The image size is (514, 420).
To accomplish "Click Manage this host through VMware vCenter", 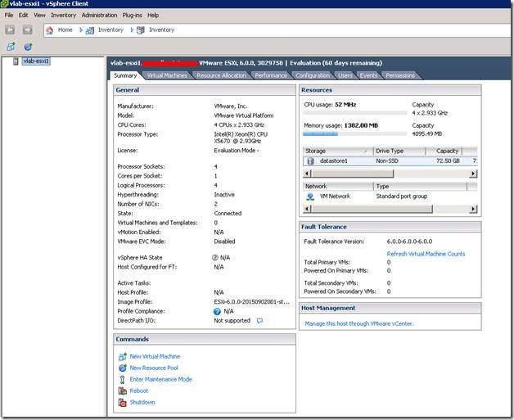I will click(358, 323).
